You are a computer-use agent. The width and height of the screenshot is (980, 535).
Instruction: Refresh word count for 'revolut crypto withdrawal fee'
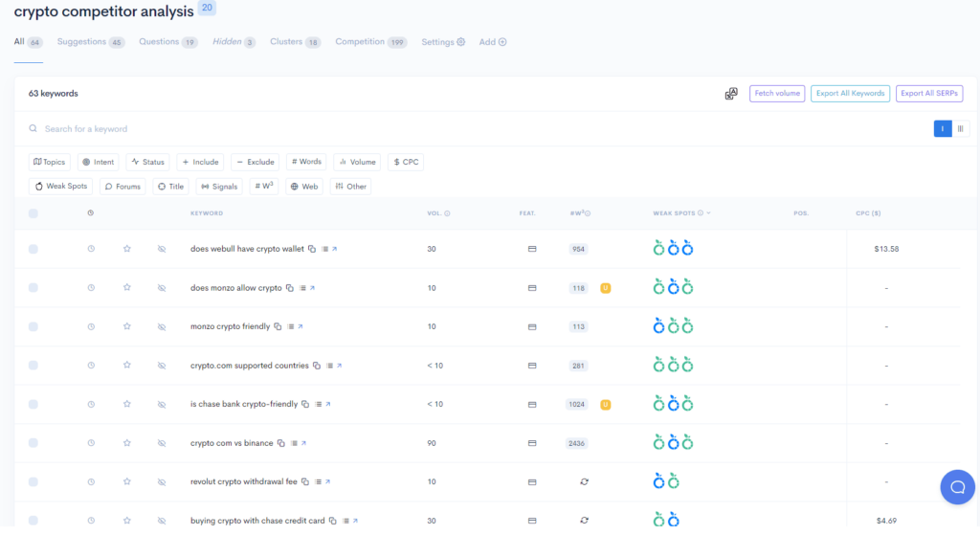pos(584,481)
